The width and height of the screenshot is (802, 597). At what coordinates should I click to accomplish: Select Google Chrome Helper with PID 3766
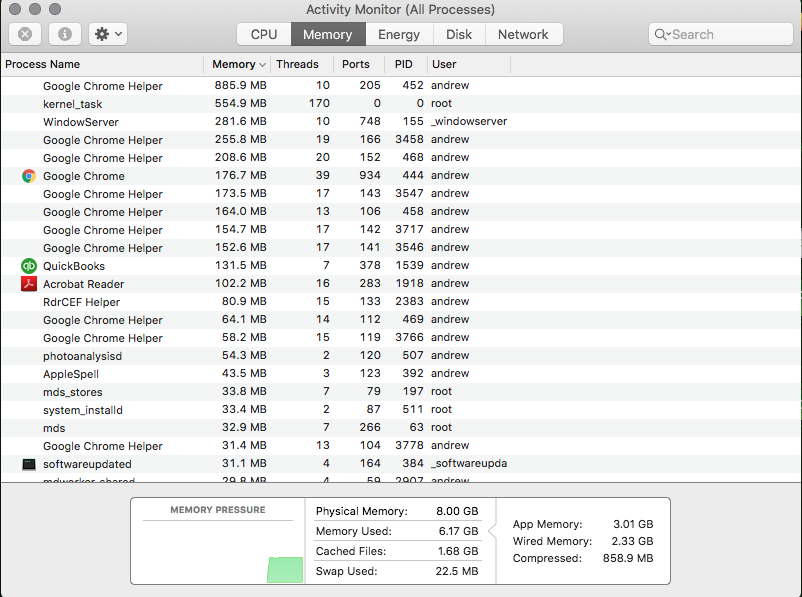point(401,338)
